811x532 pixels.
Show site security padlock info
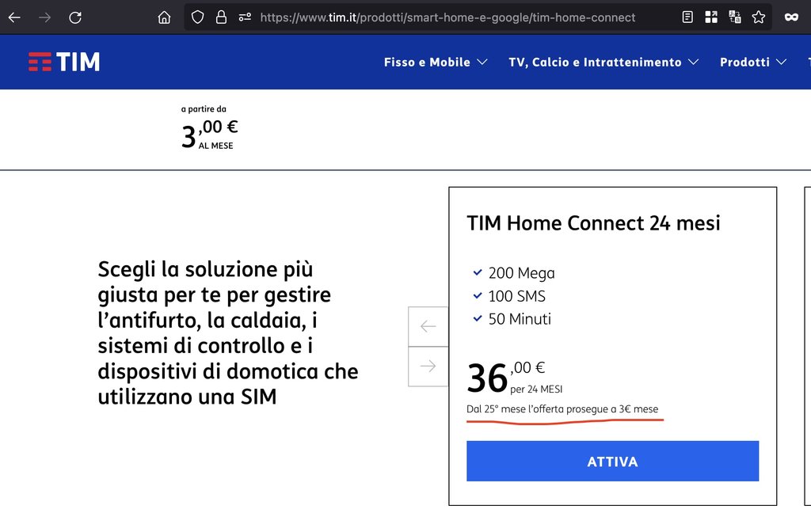point(221,17)
